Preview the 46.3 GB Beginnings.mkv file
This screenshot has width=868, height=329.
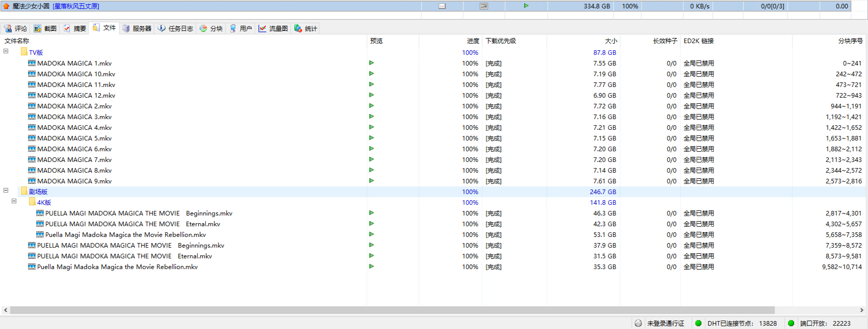point(371,213)
